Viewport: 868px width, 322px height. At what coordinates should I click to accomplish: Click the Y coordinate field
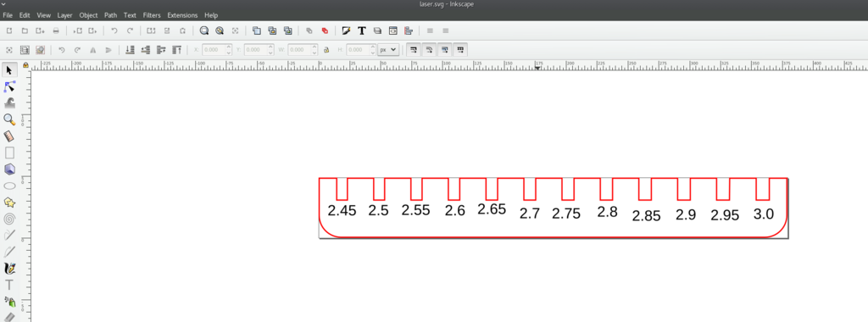coord(259,50)
